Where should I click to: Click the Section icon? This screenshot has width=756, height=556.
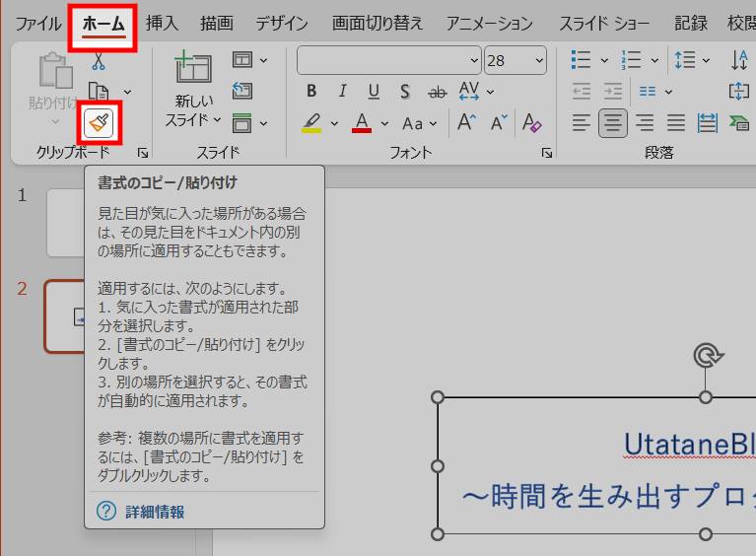[x=242, y=123]
